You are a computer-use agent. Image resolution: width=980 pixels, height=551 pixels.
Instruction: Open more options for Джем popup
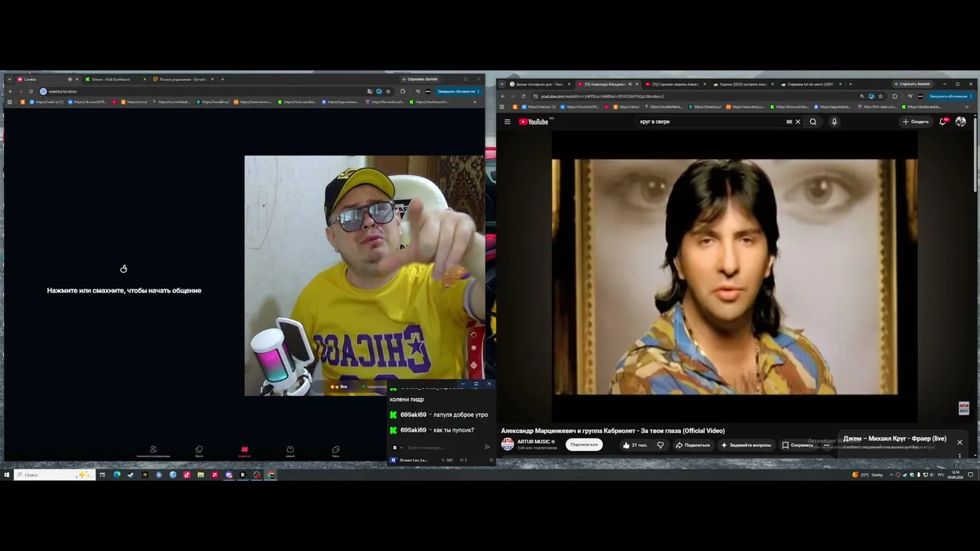[x=959, y=455]
